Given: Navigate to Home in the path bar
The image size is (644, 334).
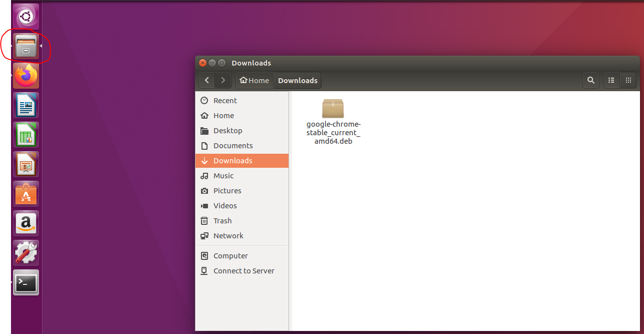Looking at the screenshot, I should click(x=254, y=80).
